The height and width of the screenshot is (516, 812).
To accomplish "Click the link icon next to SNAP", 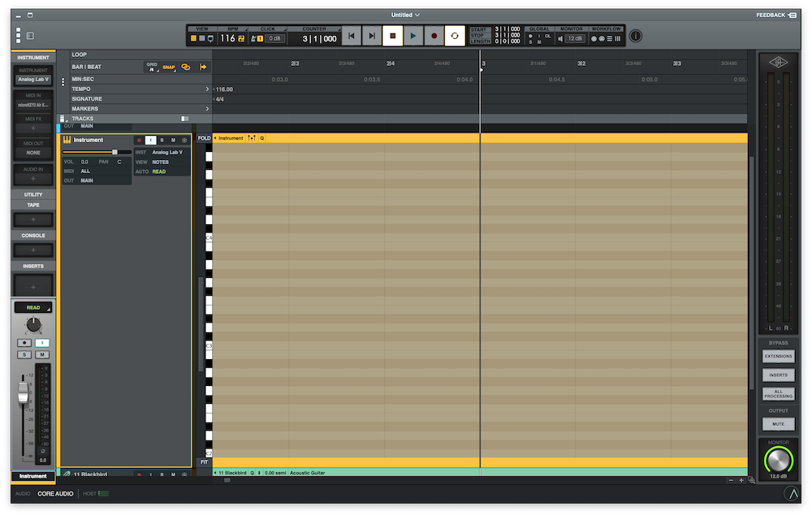I will (x=186, y=67).
